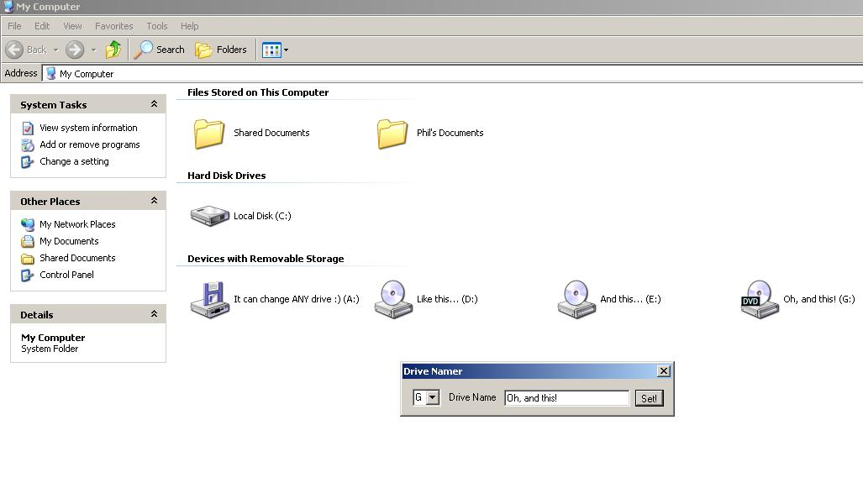863x504 pixels.
Task: Collapse the System Tasks panel
Action: [x=154, y=104]
